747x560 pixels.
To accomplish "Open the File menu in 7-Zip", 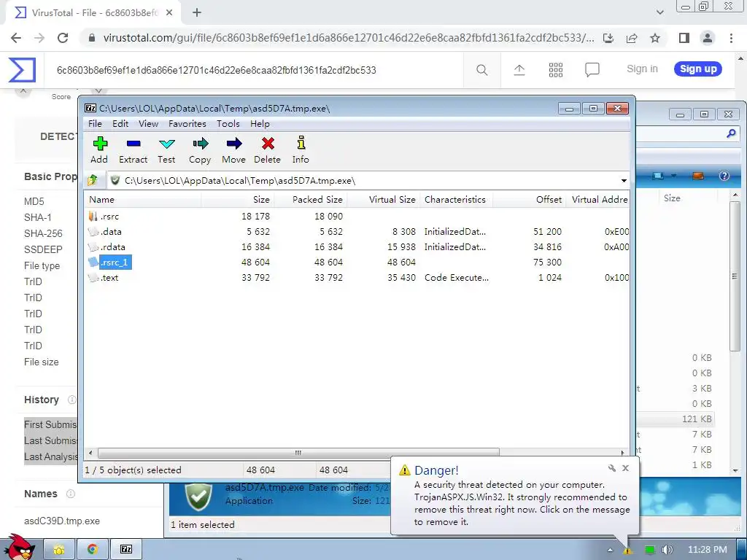I will point(95,124).
